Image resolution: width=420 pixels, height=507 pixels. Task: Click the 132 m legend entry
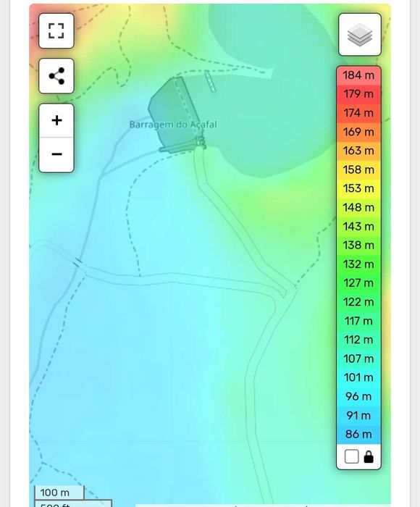coord(358,264)
